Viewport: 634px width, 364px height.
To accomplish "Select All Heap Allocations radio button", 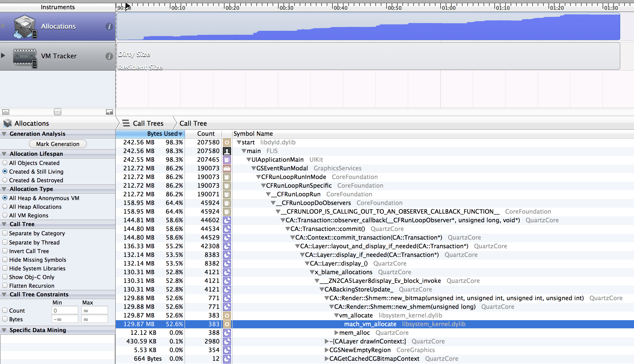I will coord(5,207).
